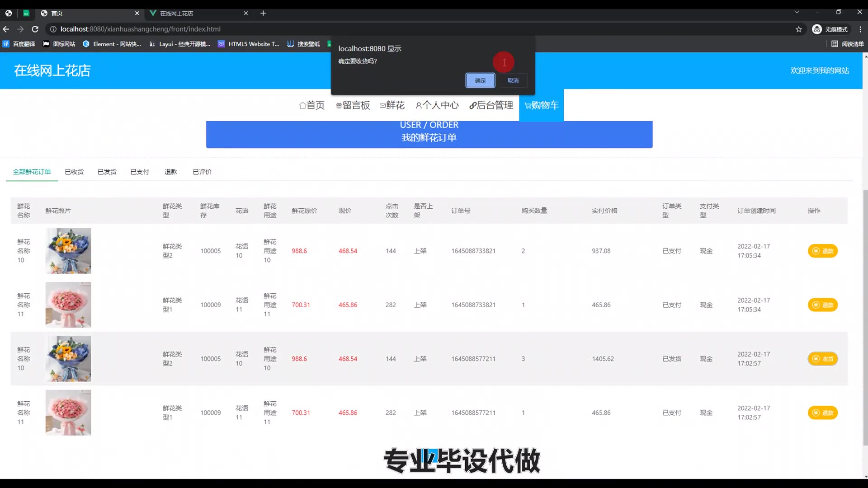The image size is (868, 488).
Task: Switch to the 已发货 tab
Action: click(x=107, y=172)
